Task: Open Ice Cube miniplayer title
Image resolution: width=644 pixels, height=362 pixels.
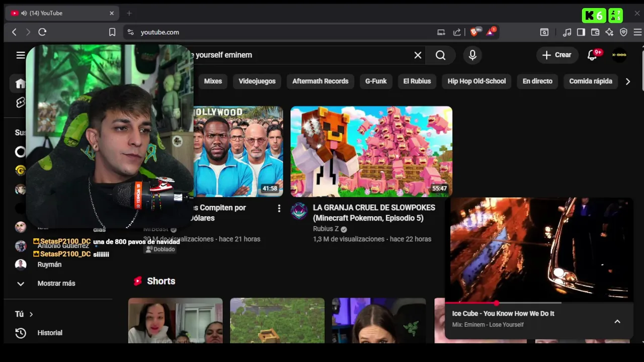Action: click(503, 313)
